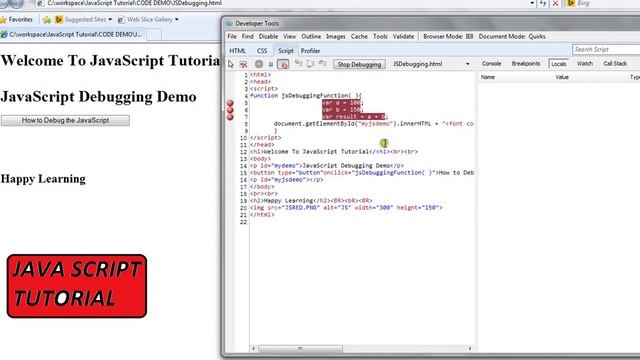Click the code pane scroll right arrow
The width and height of the screenshot is (640, 360).
tap(470, 349)
